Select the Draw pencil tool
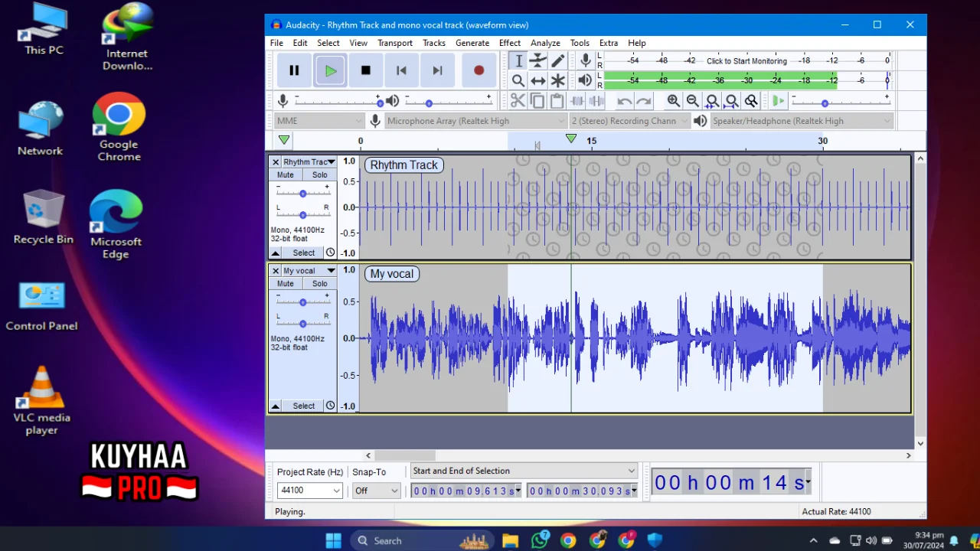Viewport: 980px width, 551px height. pos(558,61)
